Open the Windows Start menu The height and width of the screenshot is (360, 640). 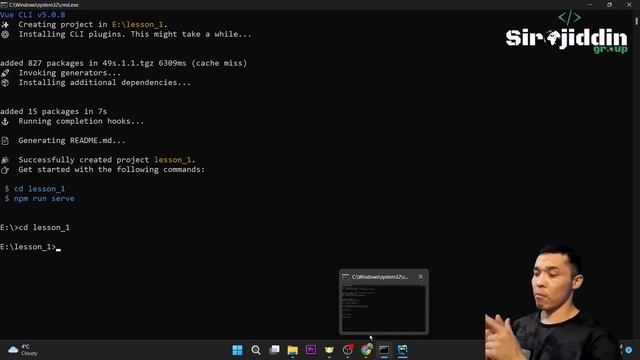237,350
